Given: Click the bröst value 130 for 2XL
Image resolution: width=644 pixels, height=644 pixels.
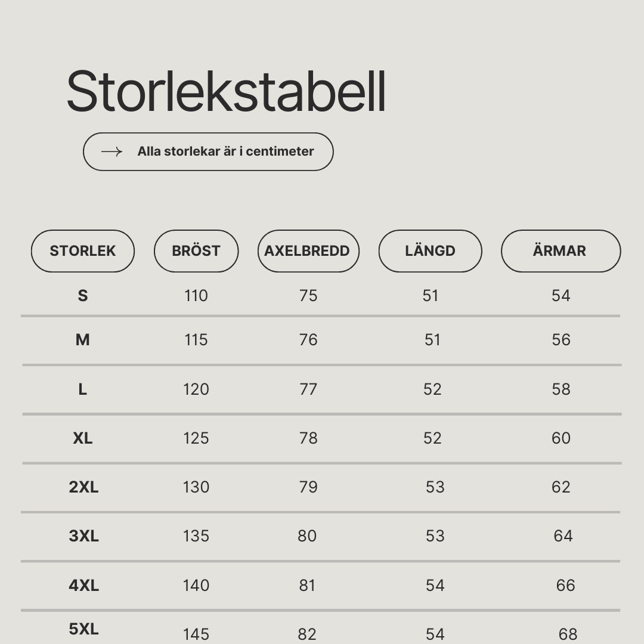Looking at the screenshot, I should tap(196, 487).
